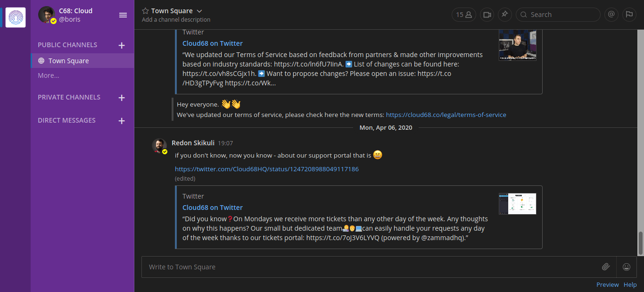Open the terms-of-service cloud68.co link
644x292 pixels.
(446, 115)
